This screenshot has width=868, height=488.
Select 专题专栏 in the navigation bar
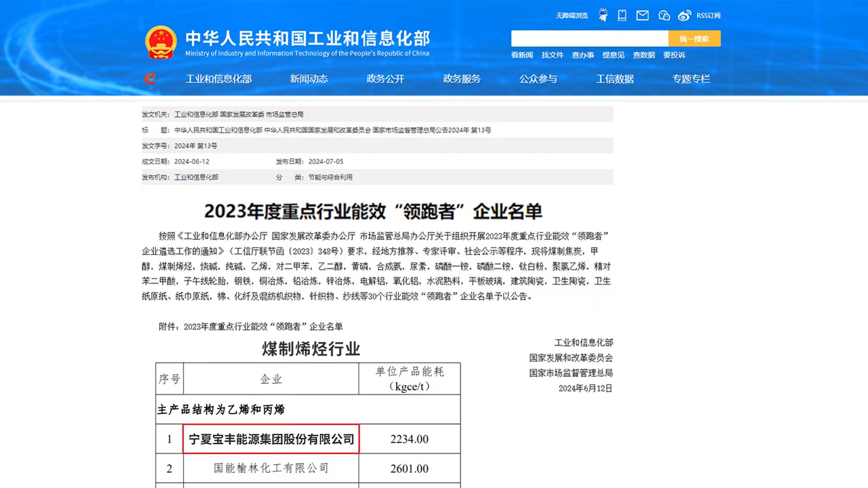(x=691, y=79)
